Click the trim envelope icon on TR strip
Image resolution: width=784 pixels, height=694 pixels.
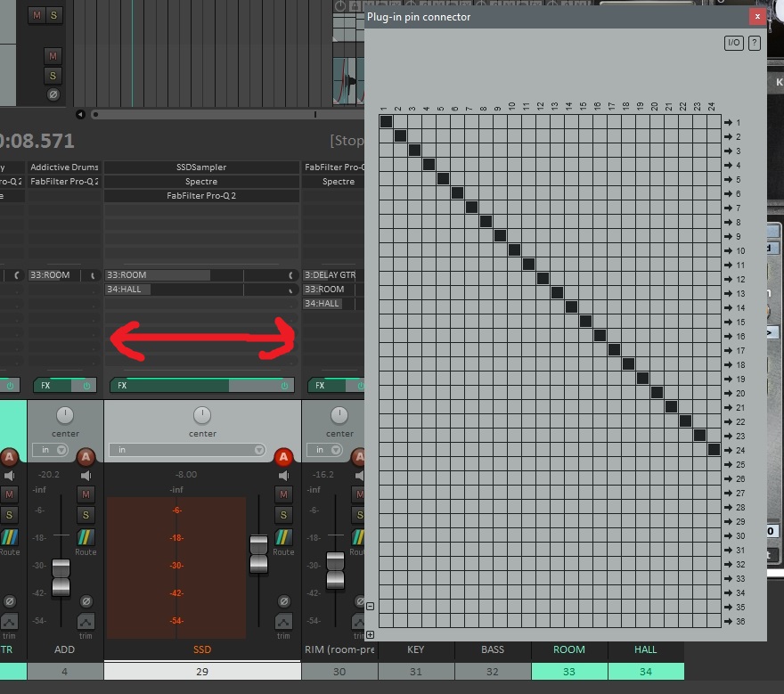[x=9, y=622]
